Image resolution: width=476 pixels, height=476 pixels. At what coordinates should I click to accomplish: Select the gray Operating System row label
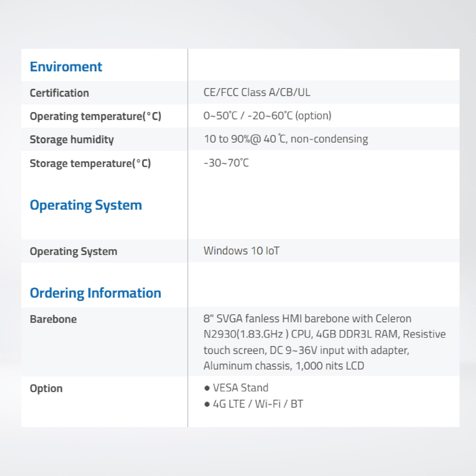(x=73, y=251)
